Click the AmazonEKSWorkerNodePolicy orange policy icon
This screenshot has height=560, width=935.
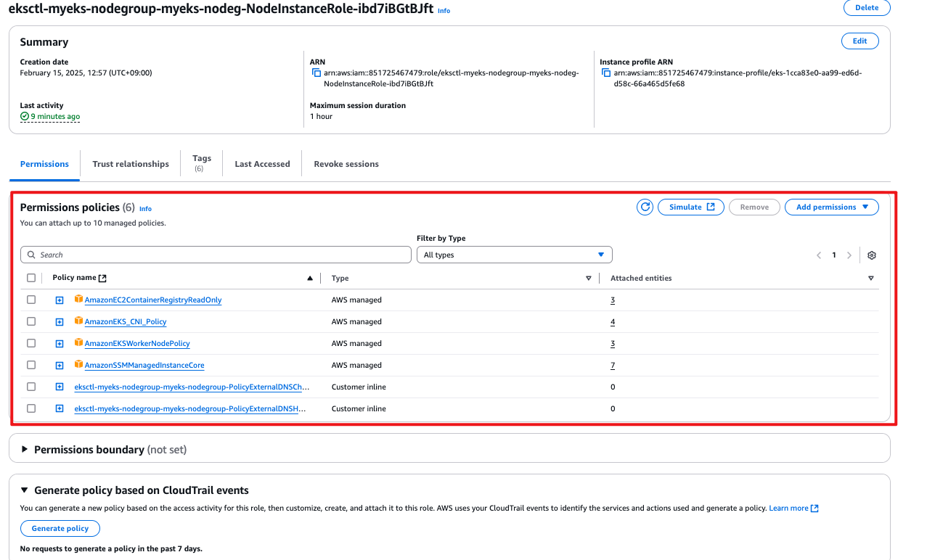(x=78, y=342)
